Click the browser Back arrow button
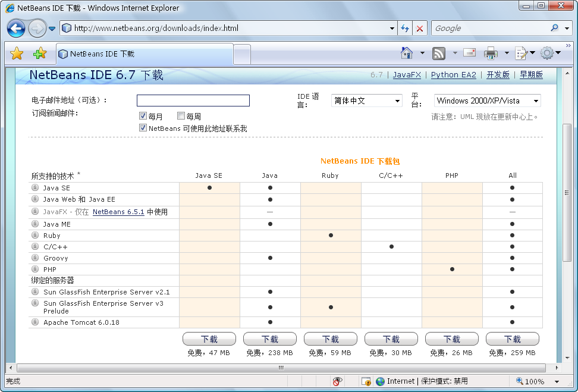Screen dimensions: 578x392 pyautogui.click(x=16, y=28)
